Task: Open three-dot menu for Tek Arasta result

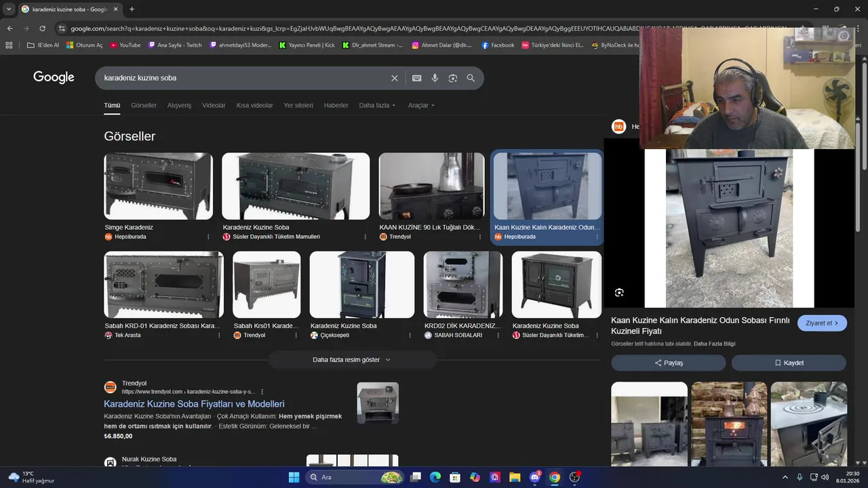Action: (218, 335)
